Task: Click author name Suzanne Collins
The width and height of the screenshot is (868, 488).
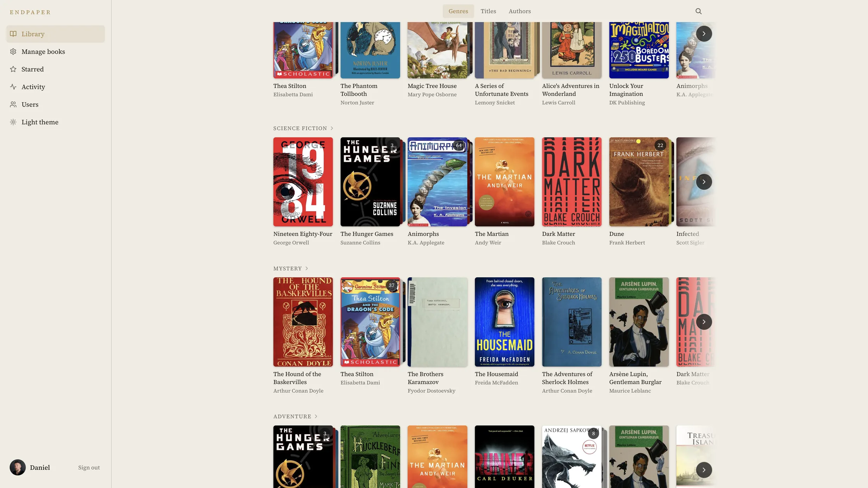Action: point(360,242)
